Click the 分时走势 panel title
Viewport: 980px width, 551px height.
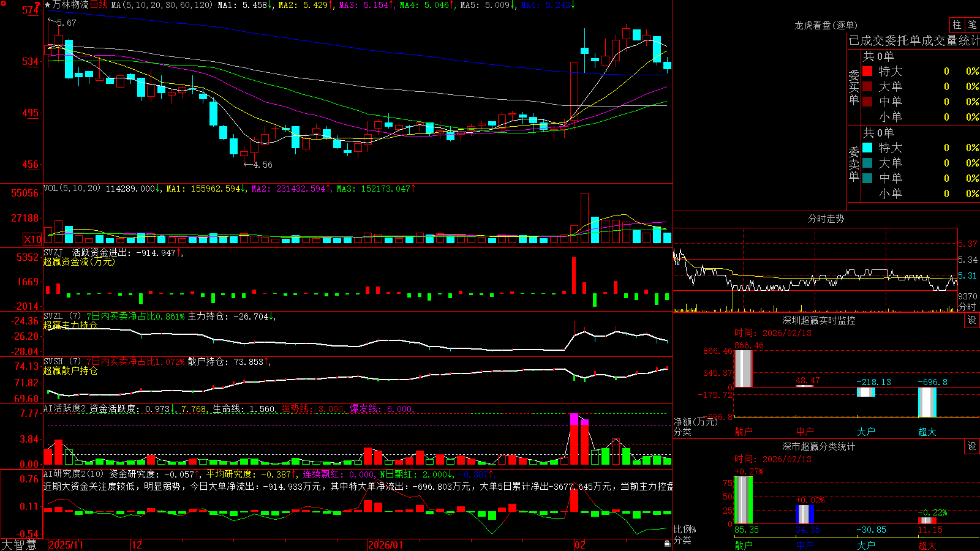pyautogui.click(x=826, y=219)
